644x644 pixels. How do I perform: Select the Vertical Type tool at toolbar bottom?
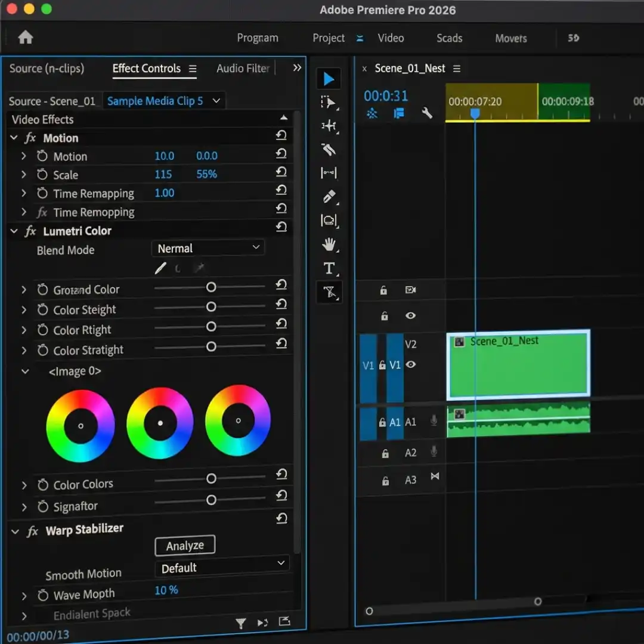[x=329, y=292]
